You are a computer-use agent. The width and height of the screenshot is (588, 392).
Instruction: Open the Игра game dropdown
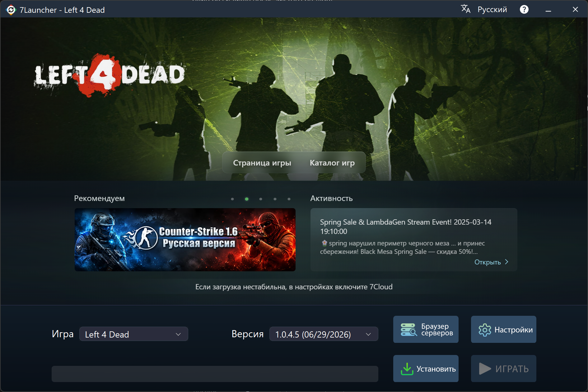click(134, 334)
